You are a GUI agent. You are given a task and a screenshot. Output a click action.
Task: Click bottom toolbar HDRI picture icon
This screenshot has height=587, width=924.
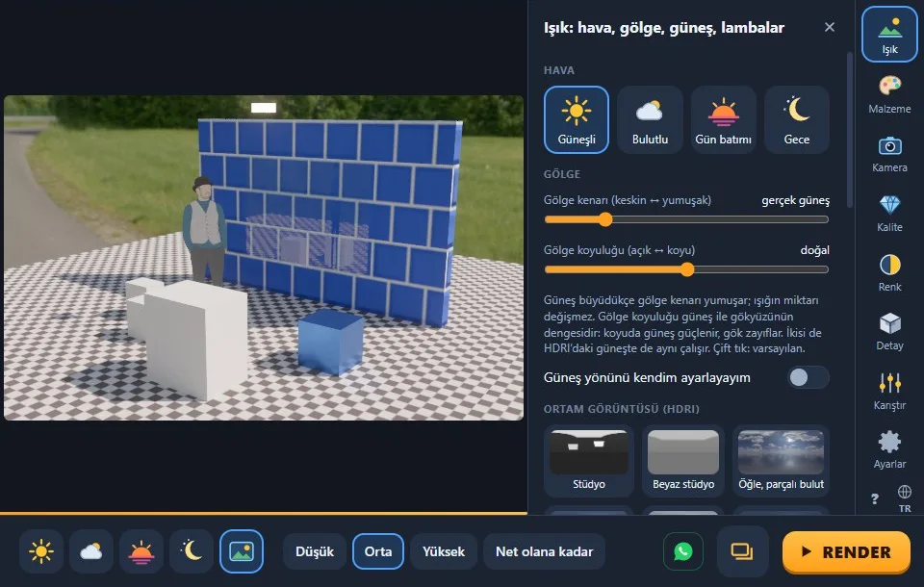pos(242,551)
